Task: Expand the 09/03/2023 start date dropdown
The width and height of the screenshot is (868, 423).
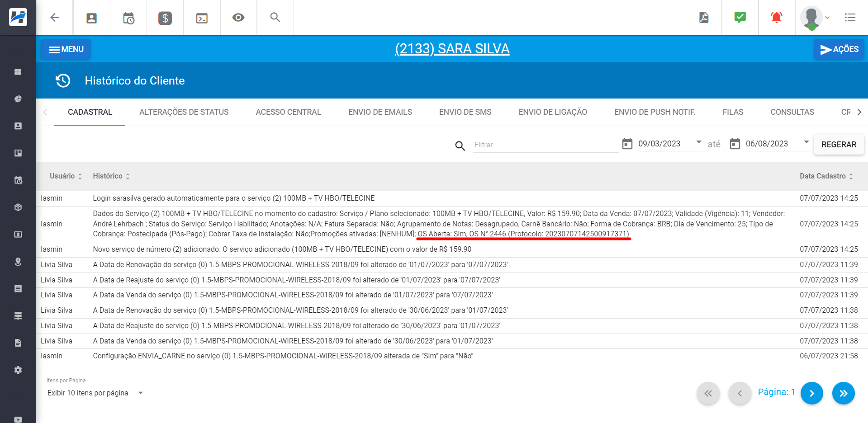Action: [699, 142]
